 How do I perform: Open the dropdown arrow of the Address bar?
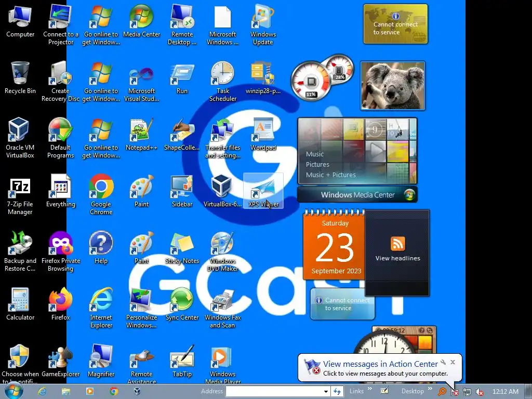(x=326, y=391)
